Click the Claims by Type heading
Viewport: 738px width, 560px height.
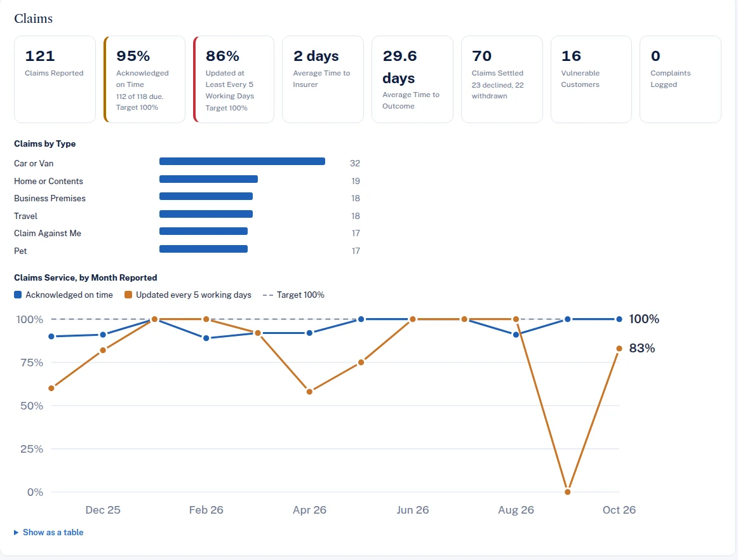click(x=44, y=143)
